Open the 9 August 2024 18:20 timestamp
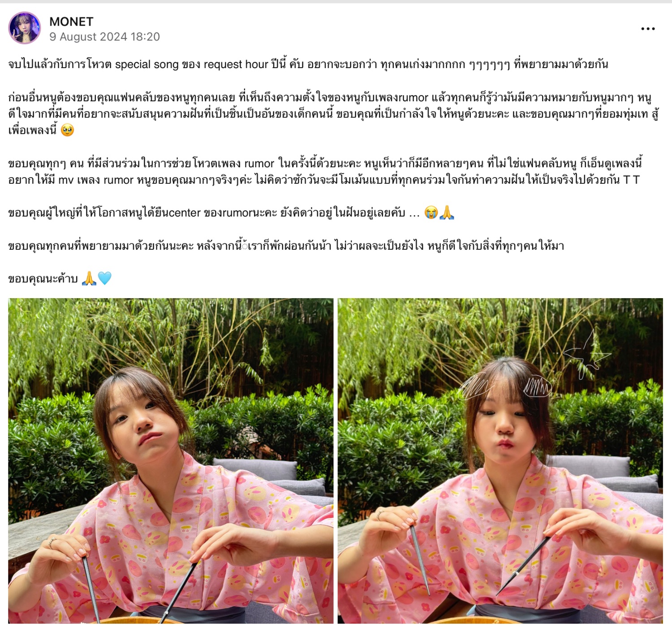The height and width of the screenshot is (629, 672). 104,37
